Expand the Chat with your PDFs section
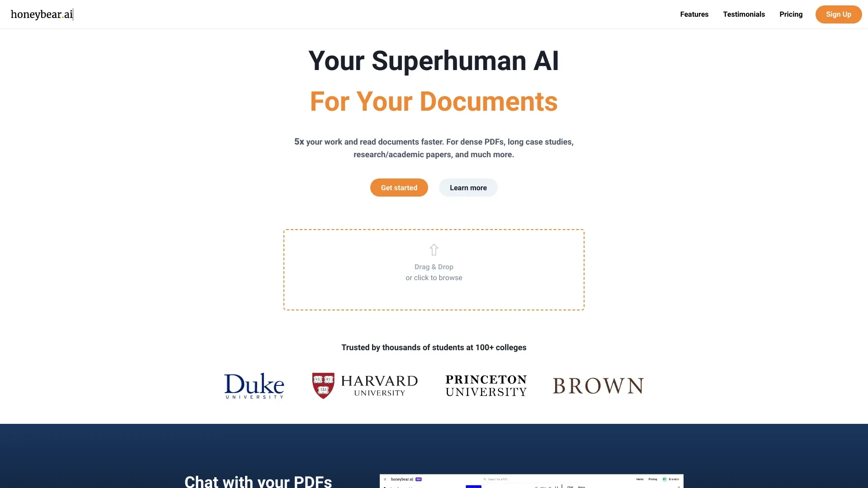 pos(258,480)
